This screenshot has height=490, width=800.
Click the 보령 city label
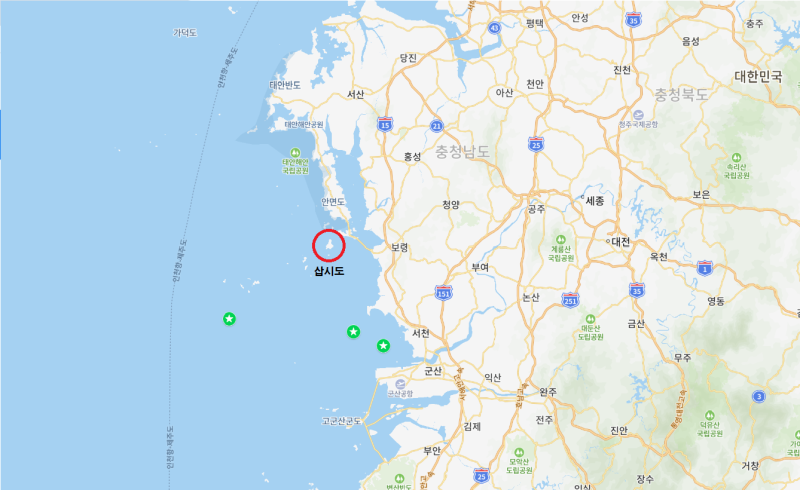399,248
